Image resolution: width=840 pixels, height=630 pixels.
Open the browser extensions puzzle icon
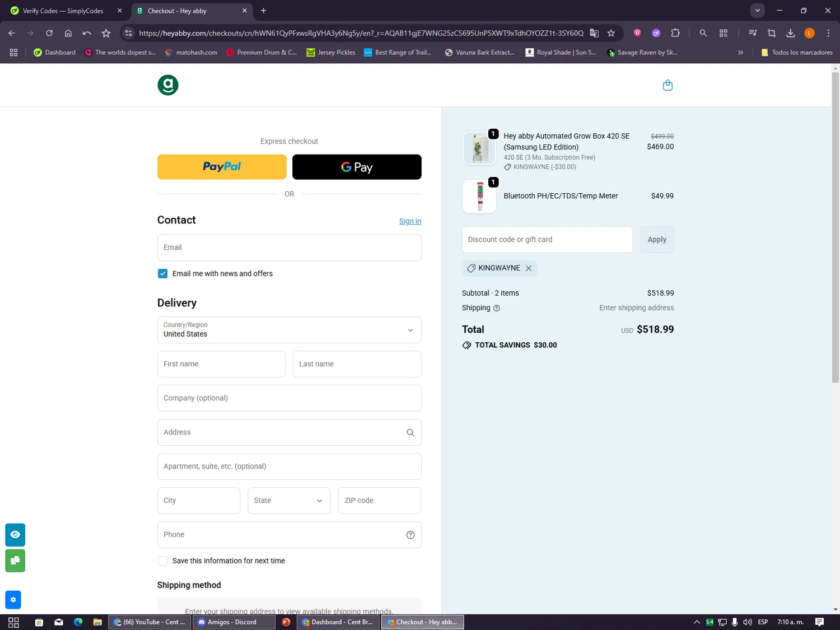click(x=675, y=33)
